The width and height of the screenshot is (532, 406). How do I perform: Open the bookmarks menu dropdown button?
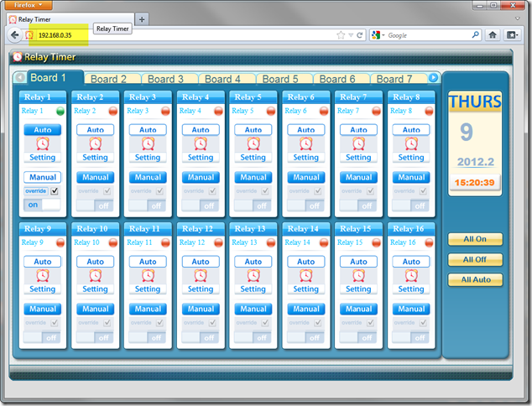point(513,35)
